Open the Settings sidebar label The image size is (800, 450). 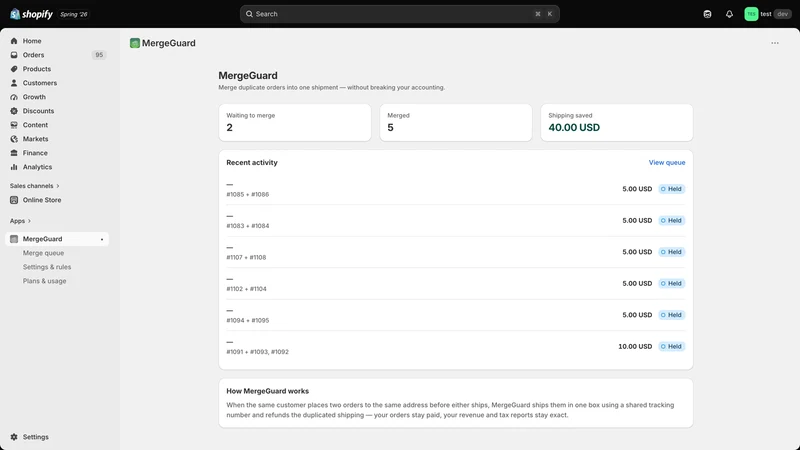click(x=36, y=437)
